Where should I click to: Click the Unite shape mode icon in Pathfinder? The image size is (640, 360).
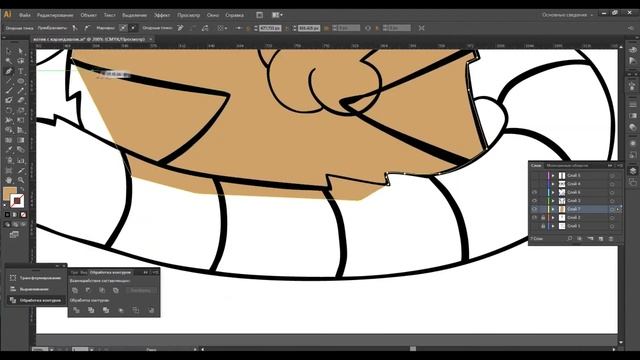click(x=75, y=290)
